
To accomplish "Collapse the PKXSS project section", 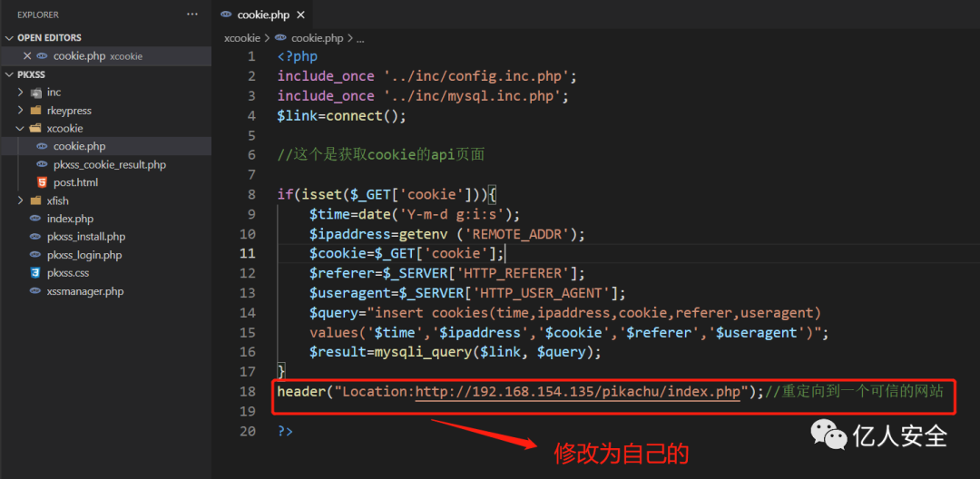I will (x=9, y=74).
